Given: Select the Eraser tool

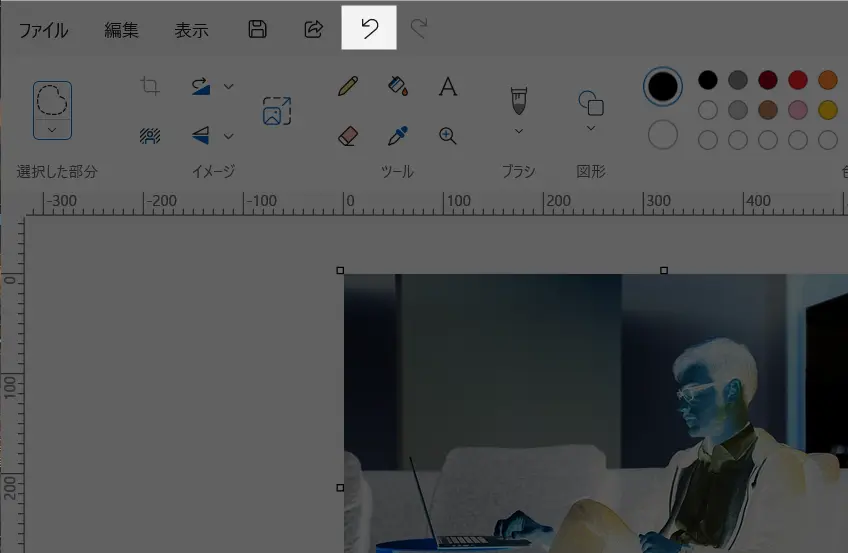Looking at the screenshot, I should 348,136.
